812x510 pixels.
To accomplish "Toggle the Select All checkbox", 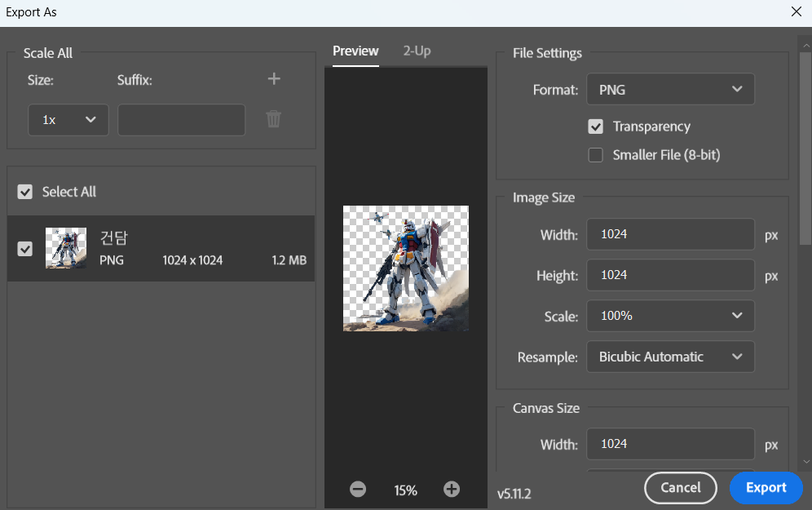I will (x=24, y=192).
